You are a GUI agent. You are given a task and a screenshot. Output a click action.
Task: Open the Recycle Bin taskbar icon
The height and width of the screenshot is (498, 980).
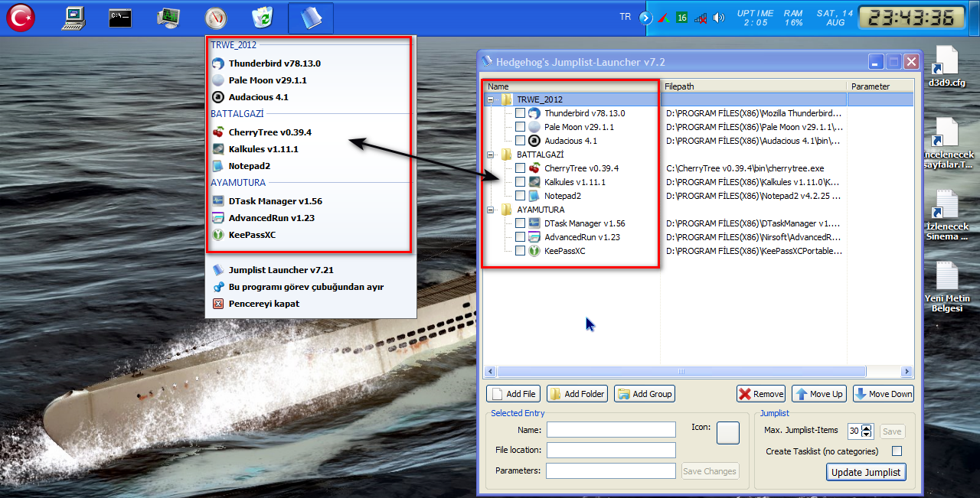[263, 18]
